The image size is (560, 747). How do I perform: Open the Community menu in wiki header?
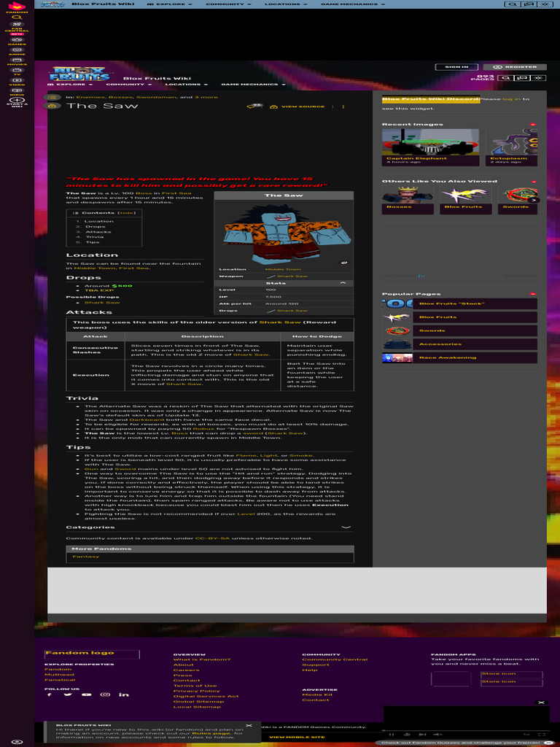(x=128, y=85)
